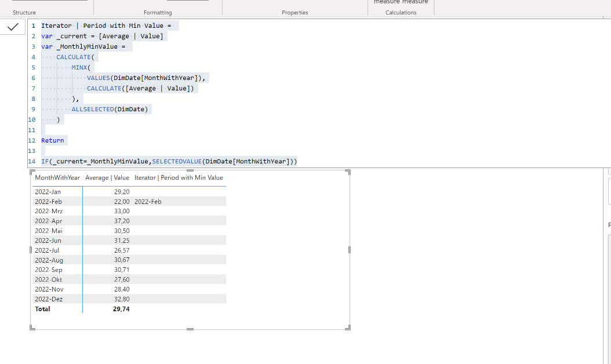The height and width of the screenshot is (364, 611).
Task: Grab the top-left corner handle of the table visual
Action: pos(32,172)
